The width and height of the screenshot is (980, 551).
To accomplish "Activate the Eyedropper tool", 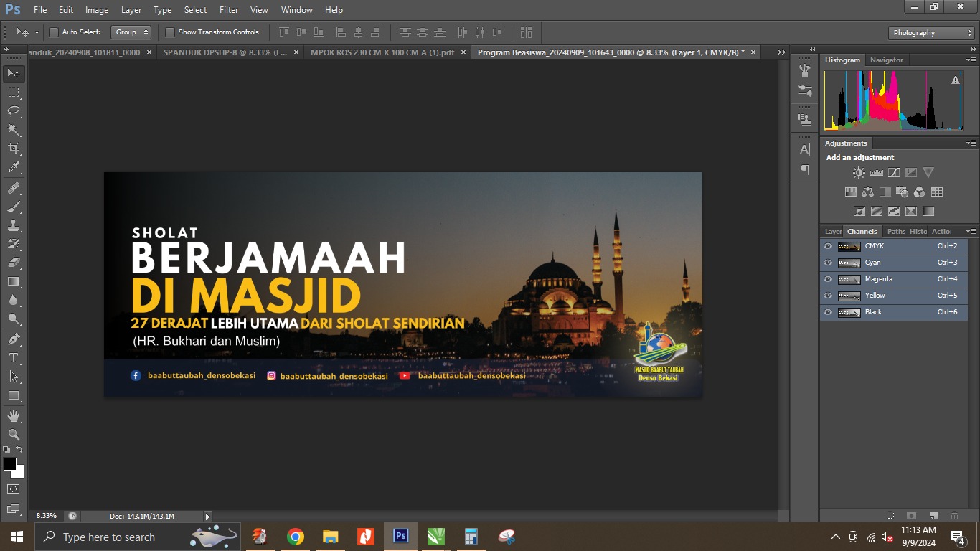I will click(14, 168).
